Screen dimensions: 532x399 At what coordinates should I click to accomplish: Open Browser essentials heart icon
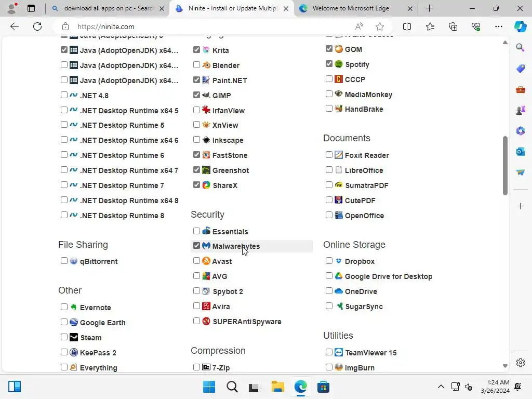tap(476, 26)
